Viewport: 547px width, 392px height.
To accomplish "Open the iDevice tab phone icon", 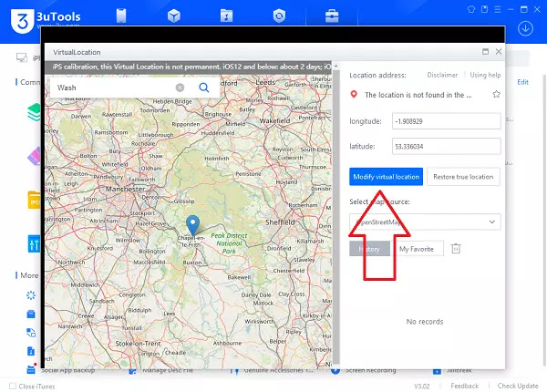I will pyautogui.click(x=121, y=15).
